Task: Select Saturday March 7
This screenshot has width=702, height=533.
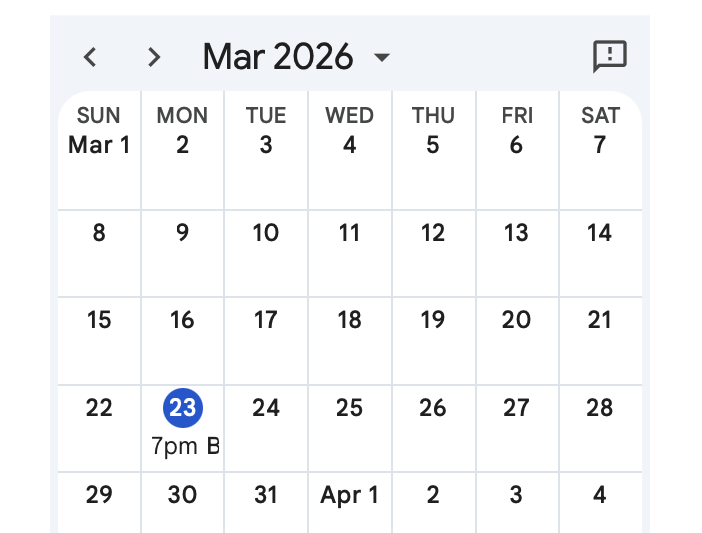Action: (599, 145)
